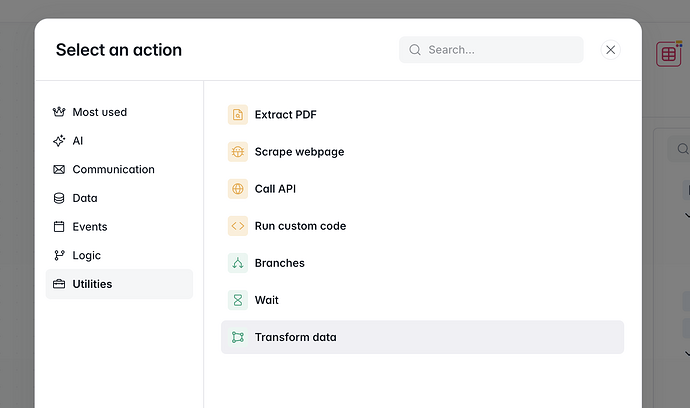Click the Extract PDF document icon
Viewport: 690px width, 408px height.
coord(237,115)
